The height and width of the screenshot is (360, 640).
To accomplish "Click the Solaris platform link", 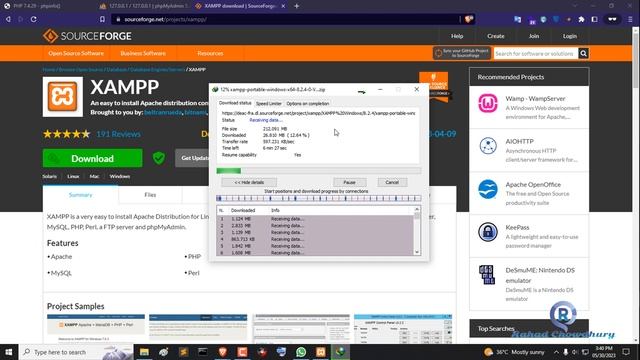I will [x=50, y=176].
